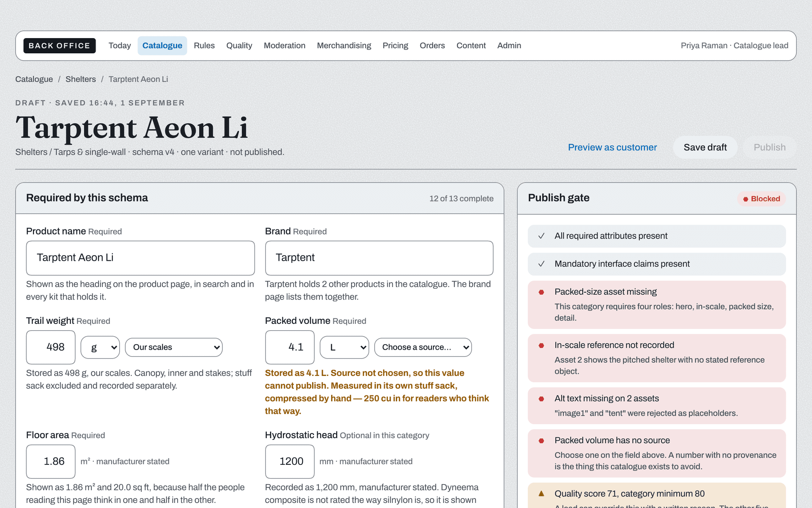Click the Save draft button
812x508 pixels.
pyautogui.click(x=705, y=147)
